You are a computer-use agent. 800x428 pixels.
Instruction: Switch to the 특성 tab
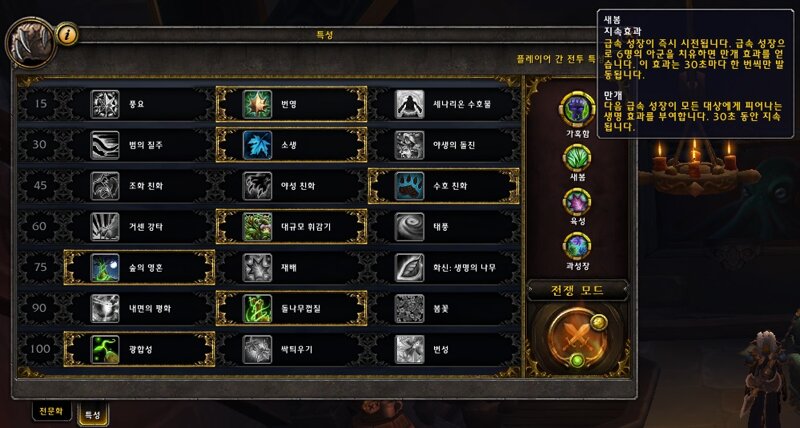(93, 414)
